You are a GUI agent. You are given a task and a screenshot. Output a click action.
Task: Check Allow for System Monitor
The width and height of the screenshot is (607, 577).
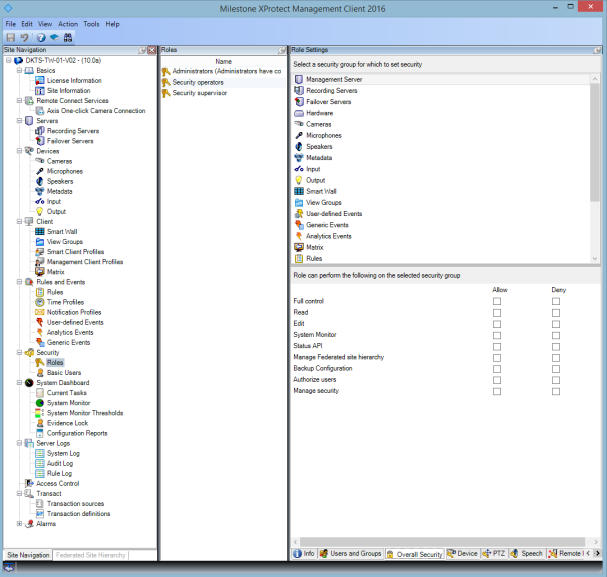click(x=497, y=335)
